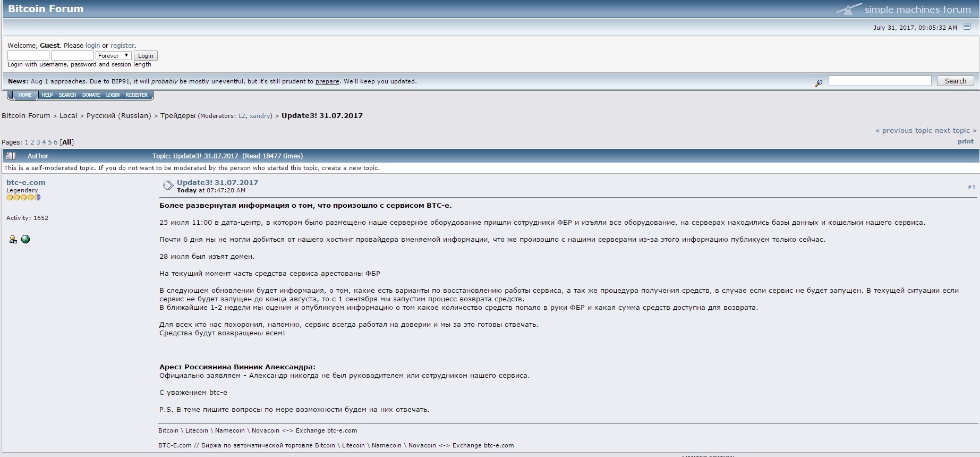Click the print link
This screenshot has height=457, width=980.
click(965, 141)
